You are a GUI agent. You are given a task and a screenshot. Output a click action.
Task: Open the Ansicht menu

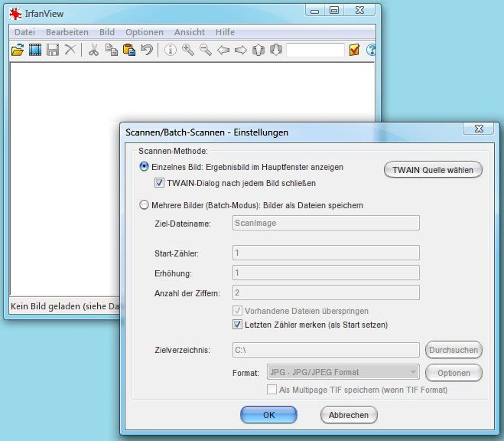point(190,32)
